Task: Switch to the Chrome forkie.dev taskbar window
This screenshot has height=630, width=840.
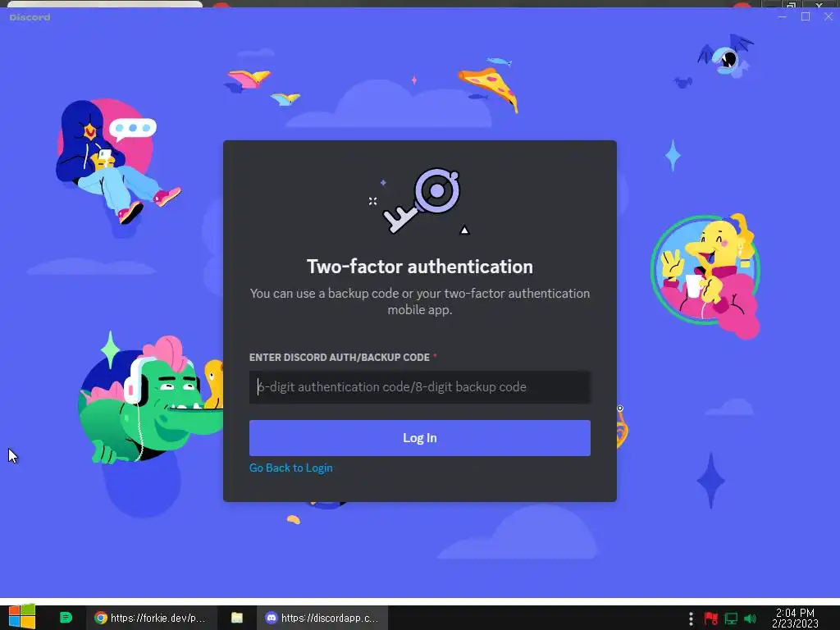Action: tap(152, 618)
